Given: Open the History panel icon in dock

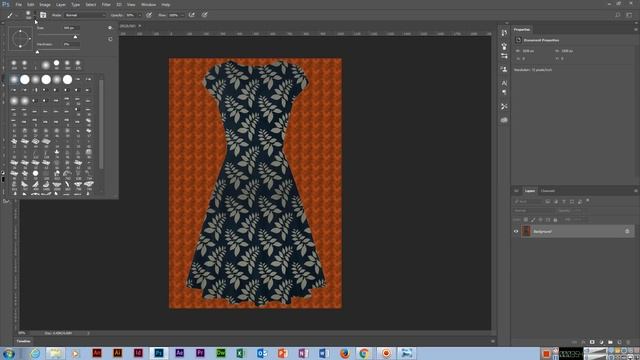Looking at the screenshot, I should click(x=504, y=33).
